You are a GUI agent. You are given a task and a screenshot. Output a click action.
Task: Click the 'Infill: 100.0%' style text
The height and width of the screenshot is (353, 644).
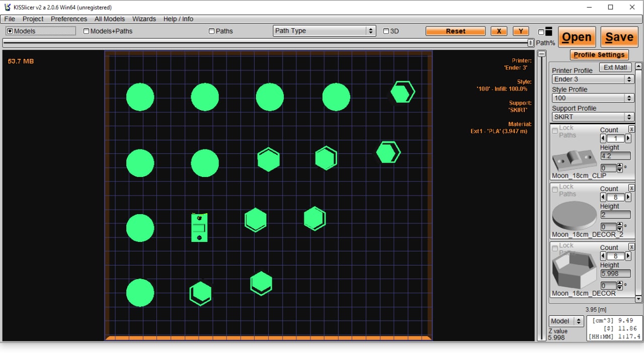[x=510, y=89]
